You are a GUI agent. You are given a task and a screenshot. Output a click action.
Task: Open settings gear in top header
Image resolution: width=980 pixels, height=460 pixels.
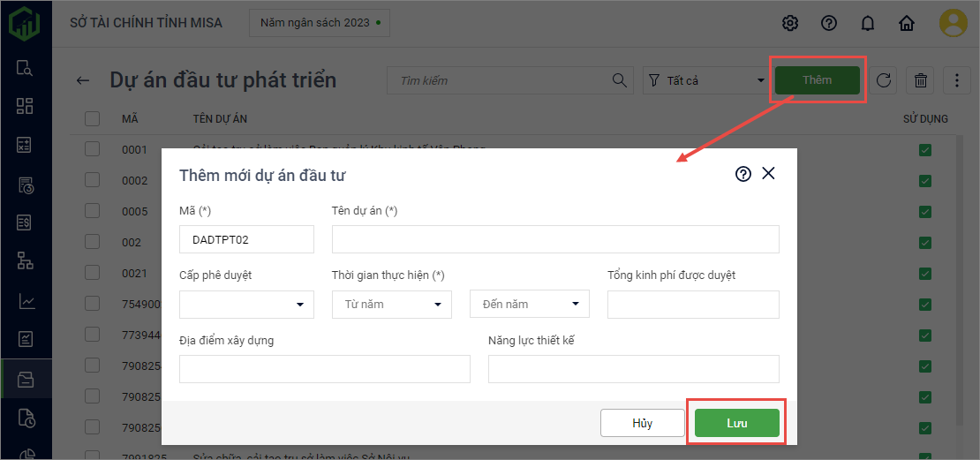click(790, 23)
